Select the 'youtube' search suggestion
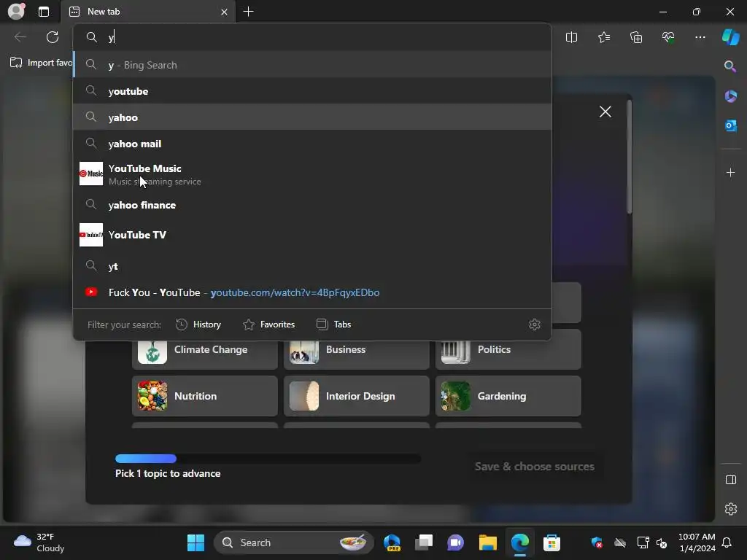 [312, 91]
